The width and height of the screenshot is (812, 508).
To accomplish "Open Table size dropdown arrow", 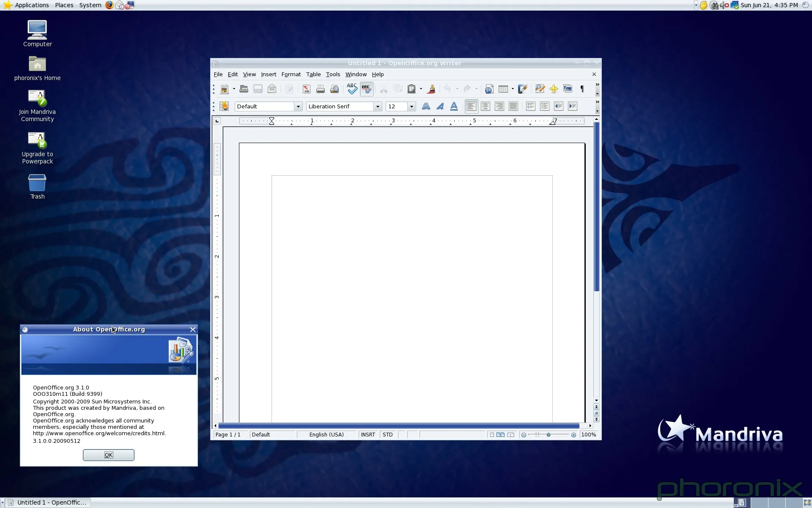I will pyautogui.click(x=513, y=89).
